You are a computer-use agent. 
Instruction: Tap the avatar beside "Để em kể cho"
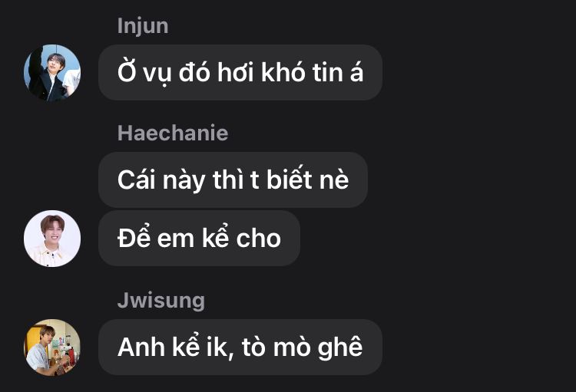tap(52, 239)
